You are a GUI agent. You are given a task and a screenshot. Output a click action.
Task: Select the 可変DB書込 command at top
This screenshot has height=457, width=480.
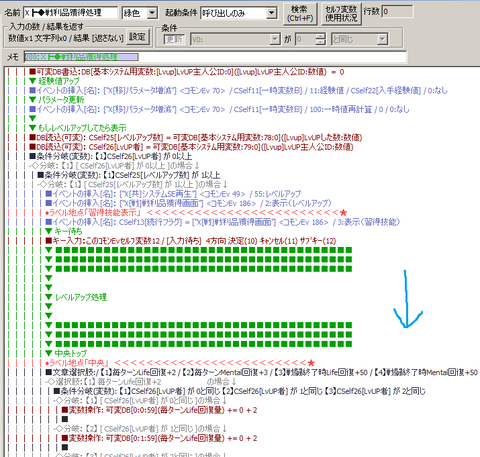coord(187,72)
